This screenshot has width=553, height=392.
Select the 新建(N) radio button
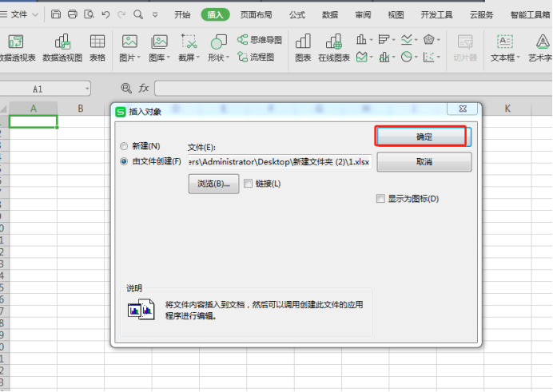coord(124,146)
